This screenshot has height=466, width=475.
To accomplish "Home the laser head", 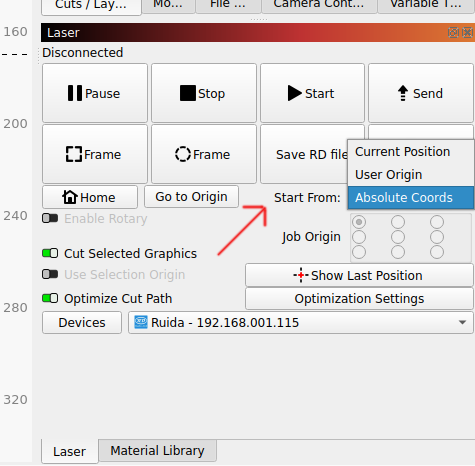I will click(90, 197).
